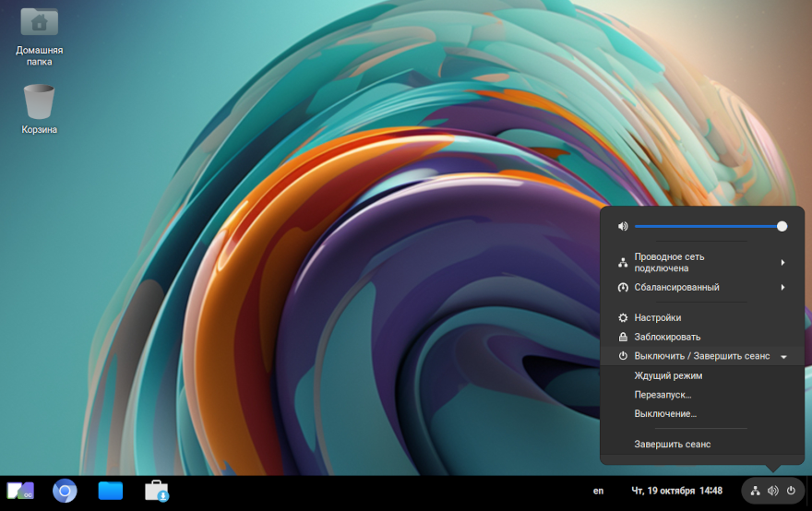Choose Ждущий режим to suspend
Screen dimensions: 812x511
[x=668, y=375]
